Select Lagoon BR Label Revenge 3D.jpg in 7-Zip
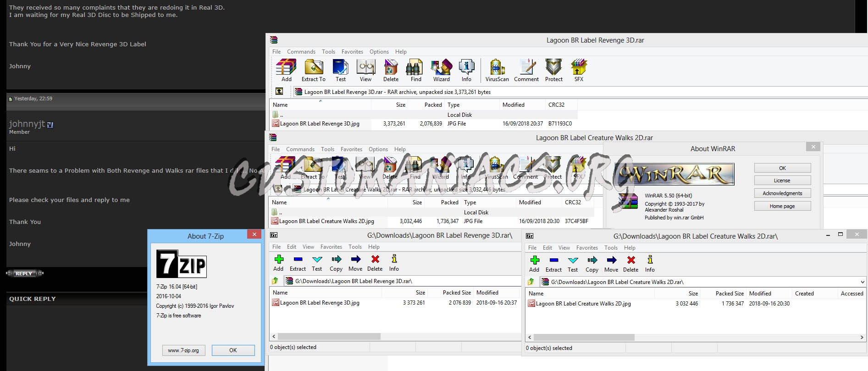The width and height of the screenshot is (868, 371). (x=320, y=303)
